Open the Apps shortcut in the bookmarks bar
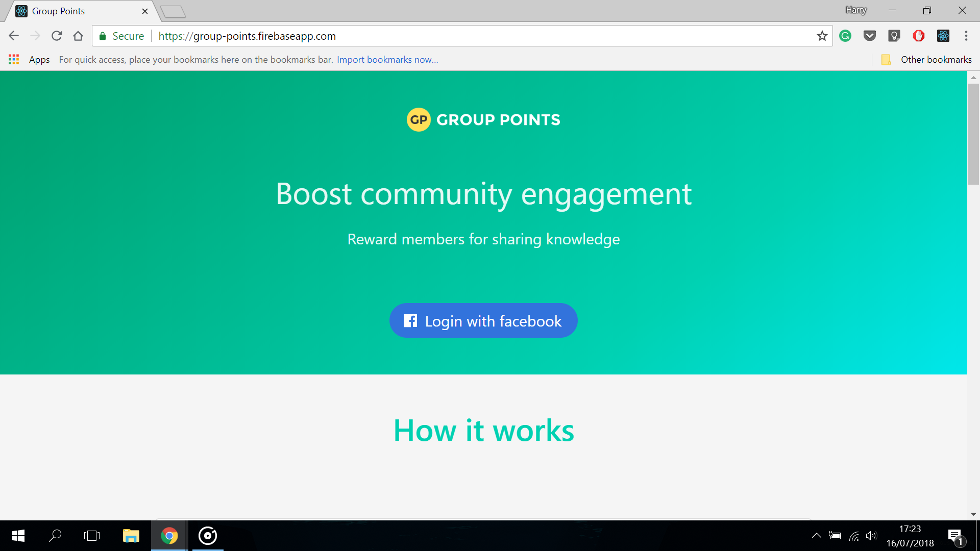Screen dimensions: 980x551 [x=30, y=60]
